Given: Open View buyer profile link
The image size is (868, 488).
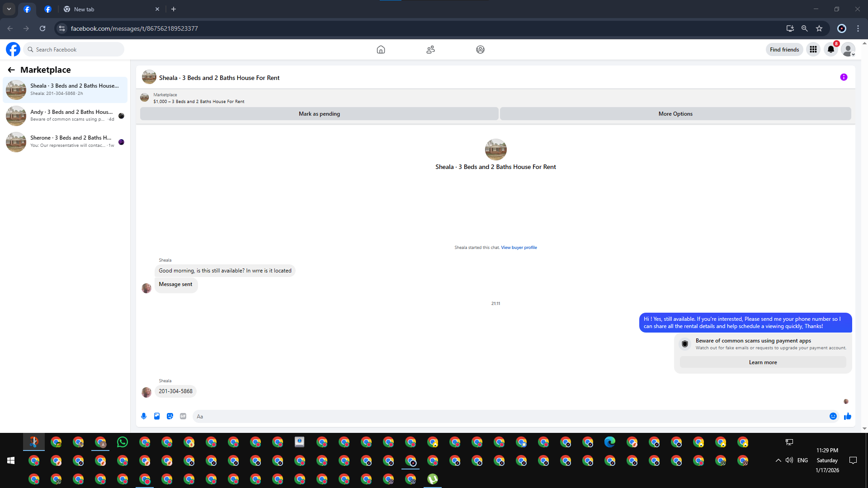Looking at the screenshot, I should click(x=519, y=248).
